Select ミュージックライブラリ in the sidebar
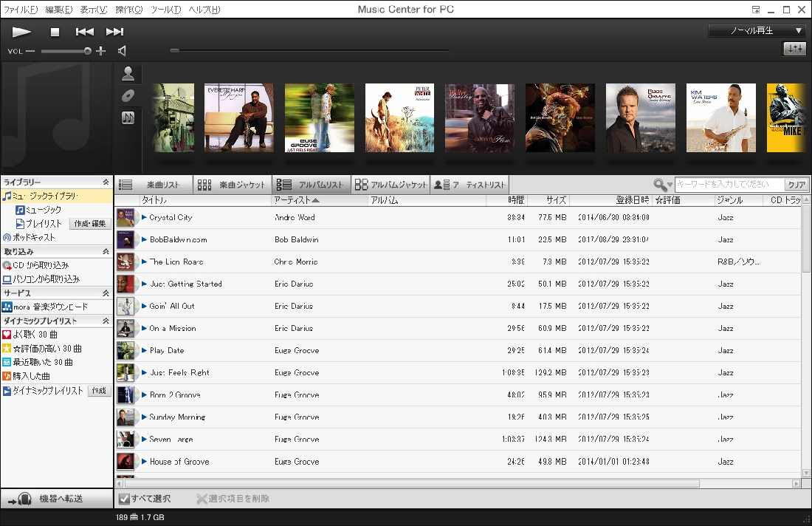 click(x=56, y=196)
